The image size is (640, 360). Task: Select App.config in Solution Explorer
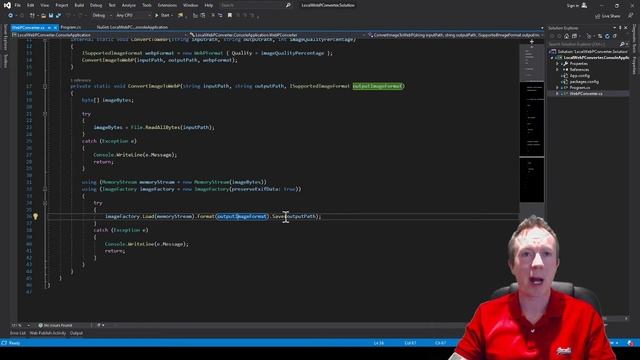(x=579, y=76)
